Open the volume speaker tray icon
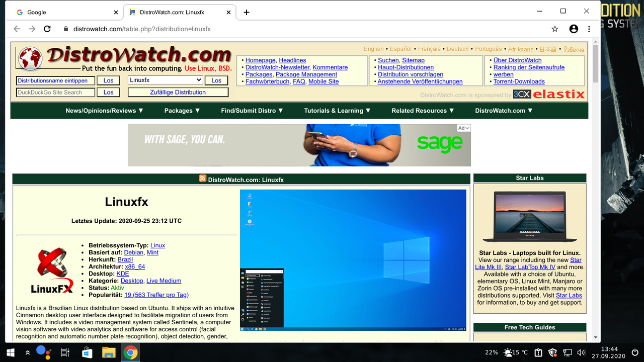 [x=581, y=352]
